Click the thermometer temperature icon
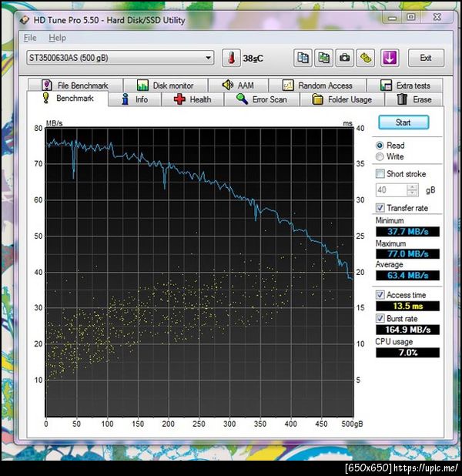This screenshot has height=476, width=462. click(x=231, y=58)
